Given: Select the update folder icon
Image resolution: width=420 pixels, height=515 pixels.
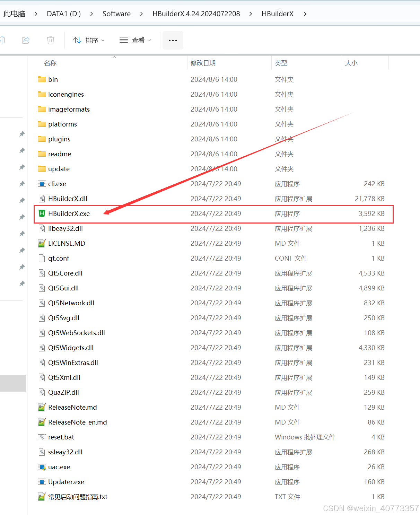Looking at the screenshot, I should 42,169.
